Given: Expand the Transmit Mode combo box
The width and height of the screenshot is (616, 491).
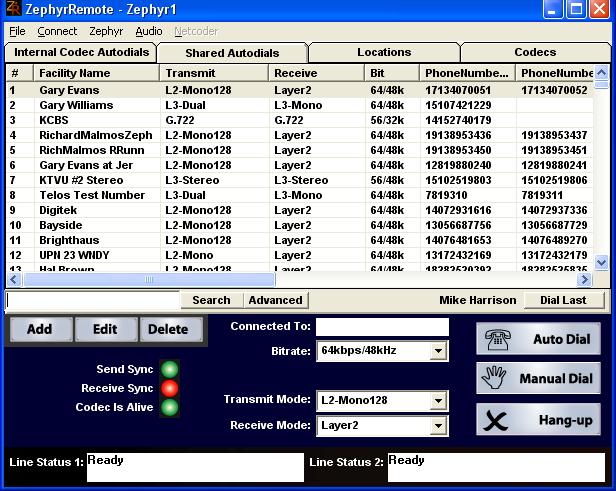Looking at the screenshot, I should pyautogui.click(x=438, y=401).
